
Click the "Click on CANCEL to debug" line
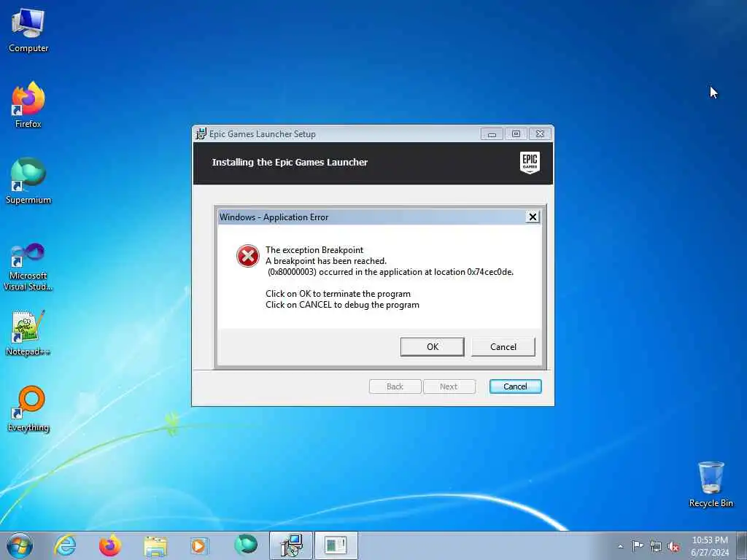[342, 305]
